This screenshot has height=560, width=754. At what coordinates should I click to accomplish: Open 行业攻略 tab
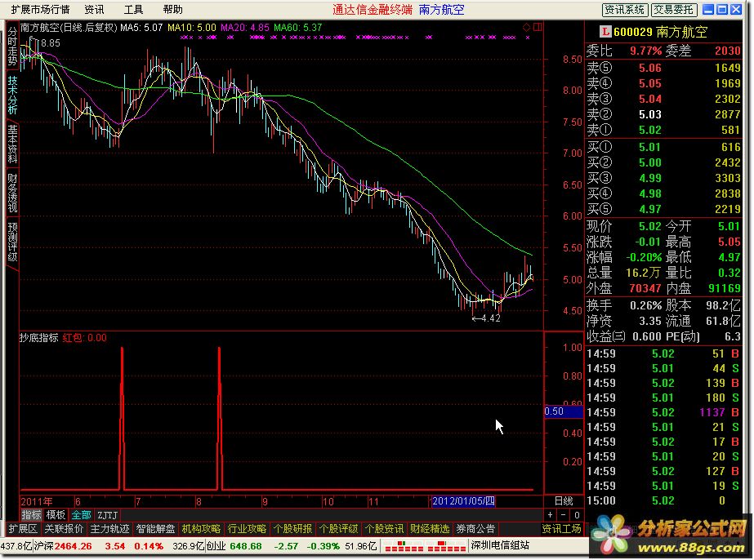(247, 529)
